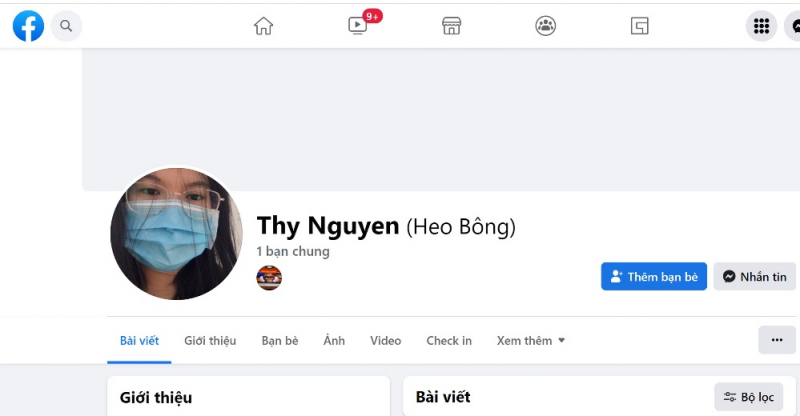Open the Marketplace storefront icon
800x416 pixels.
click(x=452, y=26)
